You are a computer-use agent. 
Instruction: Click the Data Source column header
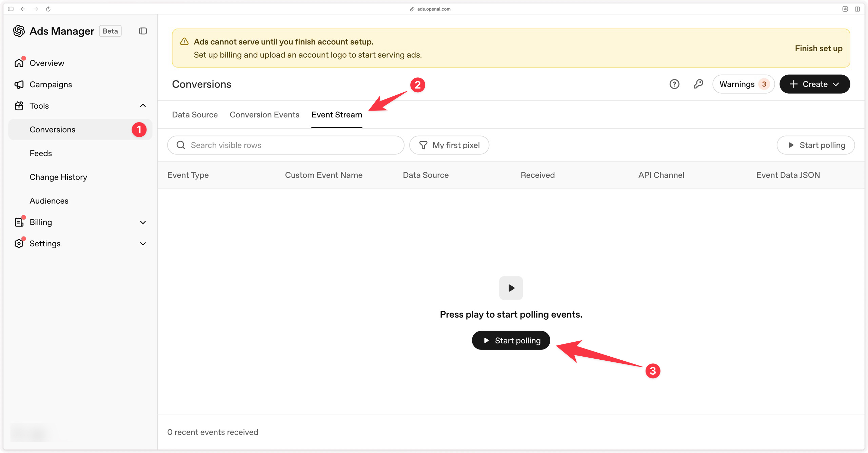(426, 175)
